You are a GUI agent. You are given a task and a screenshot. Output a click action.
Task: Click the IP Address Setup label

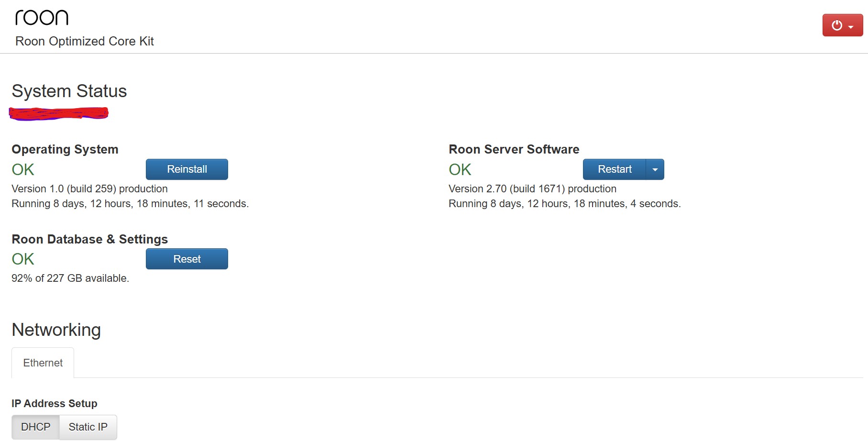point(55,403)
